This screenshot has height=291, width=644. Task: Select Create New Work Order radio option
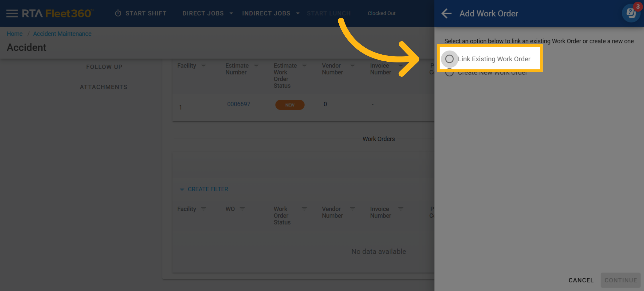[x=449, y=73]
